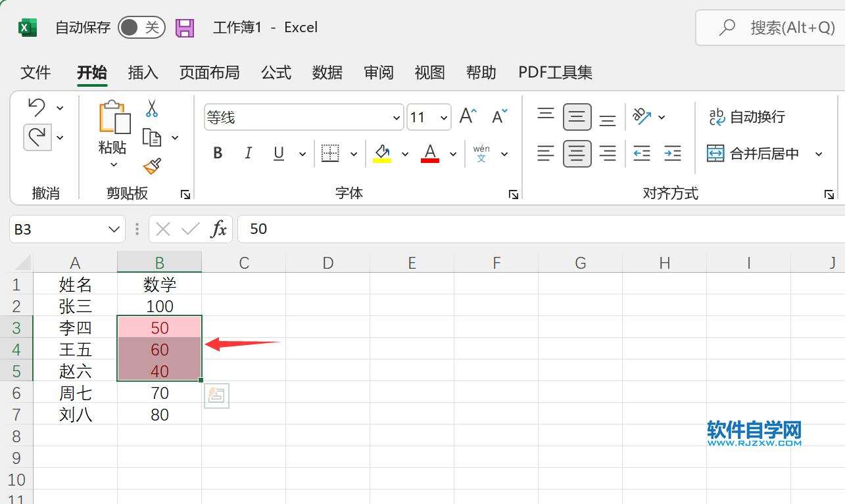Click the 自动换行 wrap text button
Screen dimensions: 845x504
(x=746, y=117)
